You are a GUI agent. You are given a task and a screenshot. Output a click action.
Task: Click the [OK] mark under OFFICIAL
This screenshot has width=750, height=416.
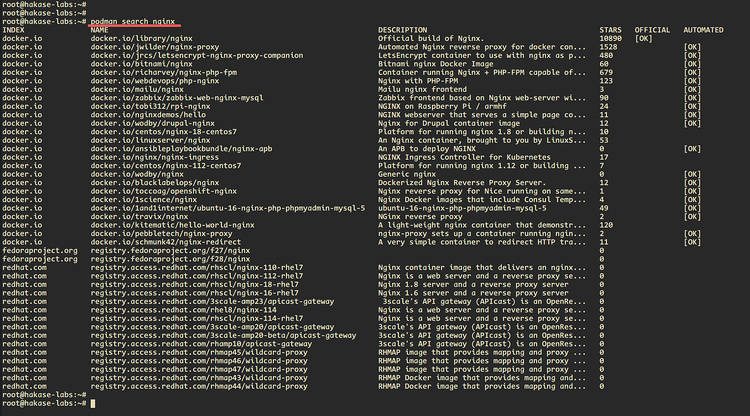644,38
